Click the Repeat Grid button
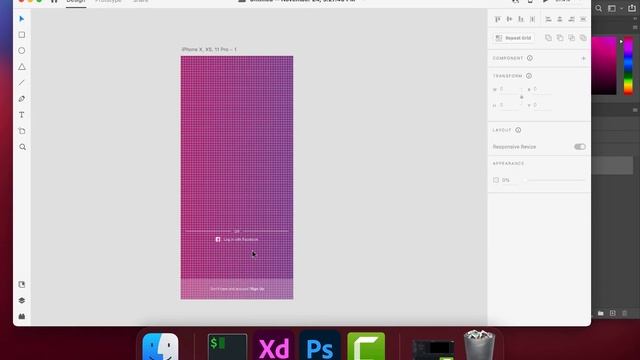 click(x=513, y=38)
